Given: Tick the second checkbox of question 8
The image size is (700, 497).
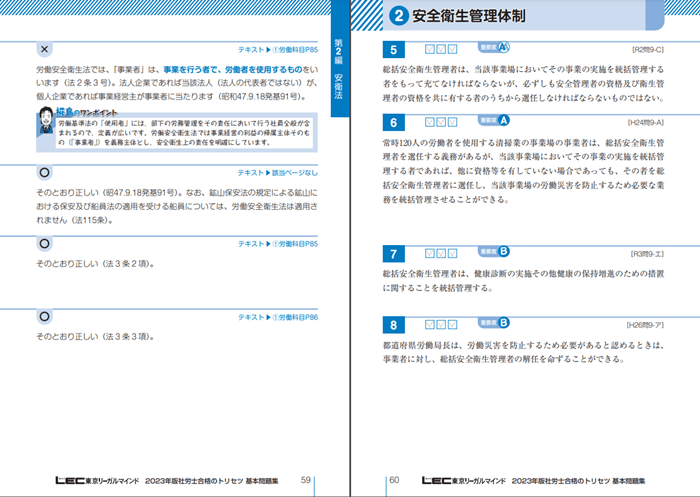Looking at the screenshot, I should click(x=441, y=324).
